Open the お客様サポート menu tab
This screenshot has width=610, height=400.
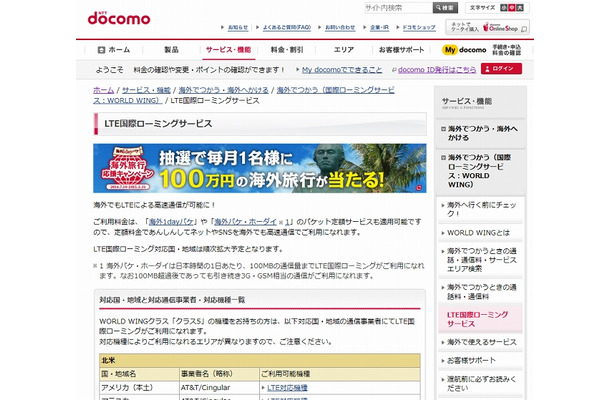tap(401, 50)
